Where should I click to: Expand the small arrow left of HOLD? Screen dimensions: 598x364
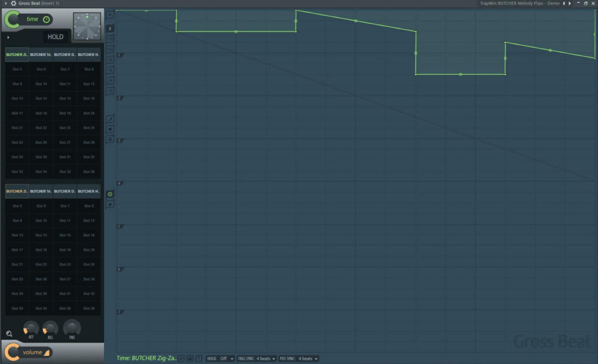8,37
